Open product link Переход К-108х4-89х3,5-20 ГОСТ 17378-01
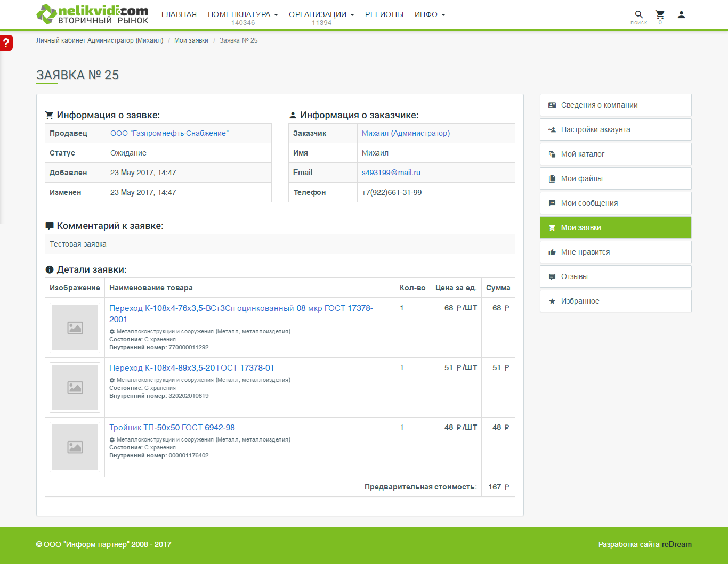Screen dimensions: 728x564 [x=192, y=368]
